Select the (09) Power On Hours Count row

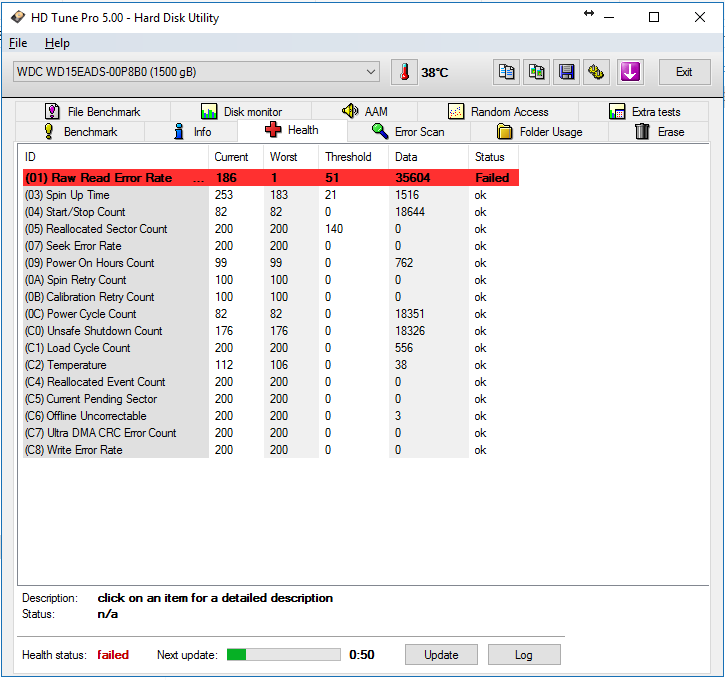[x=271, y=263]
